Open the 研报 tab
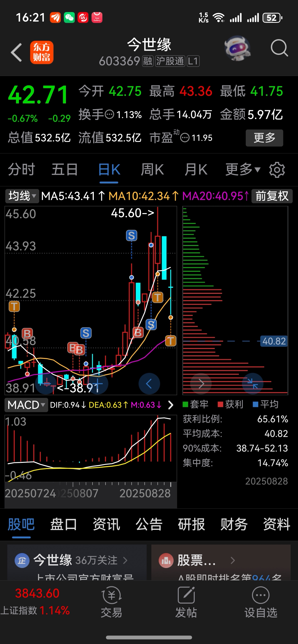Screen dimensions: 298x644 (191, 524)
